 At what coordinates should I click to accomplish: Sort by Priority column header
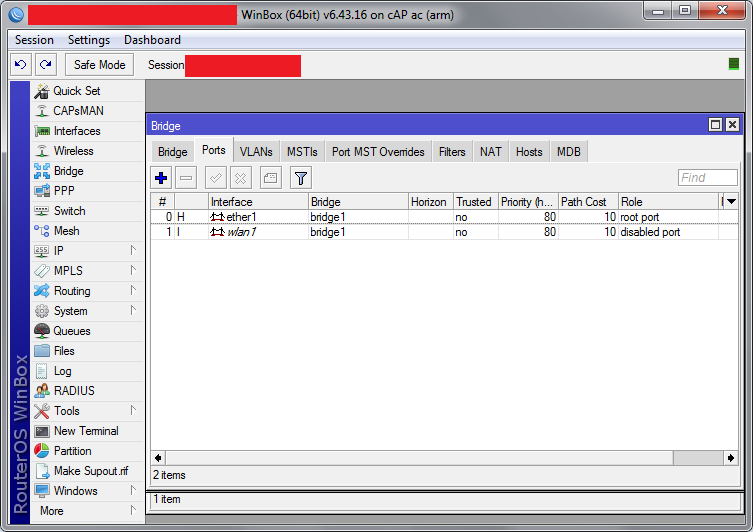(x=528, y=202)
